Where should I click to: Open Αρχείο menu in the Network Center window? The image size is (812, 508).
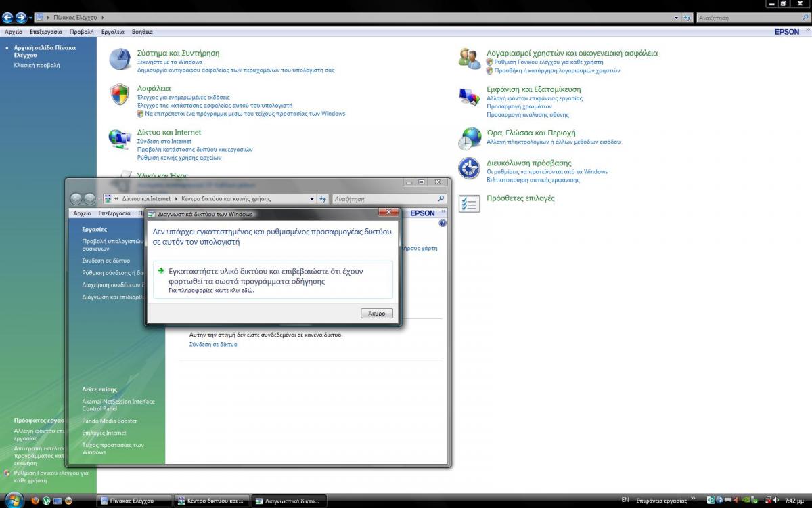pos(82,213)
